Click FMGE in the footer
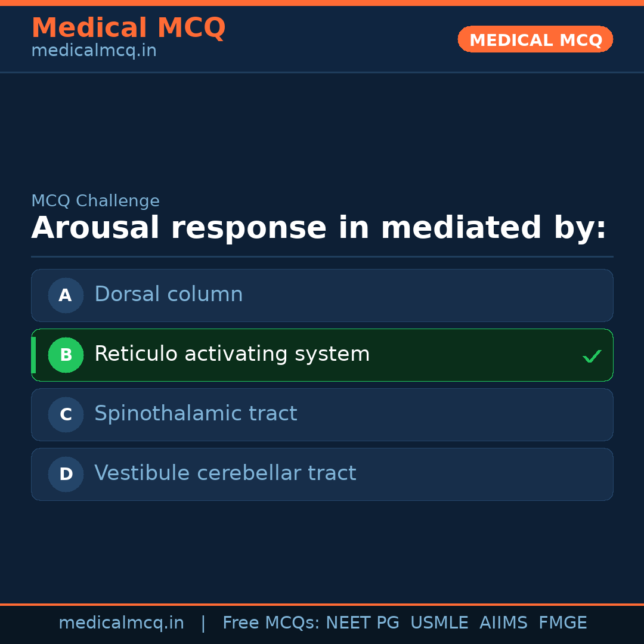 562,623
